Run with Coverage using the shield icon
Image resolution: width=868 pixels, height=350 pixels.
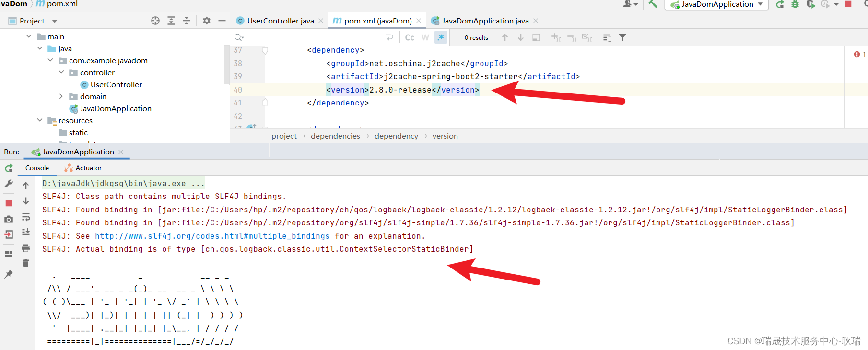point(810,4)
